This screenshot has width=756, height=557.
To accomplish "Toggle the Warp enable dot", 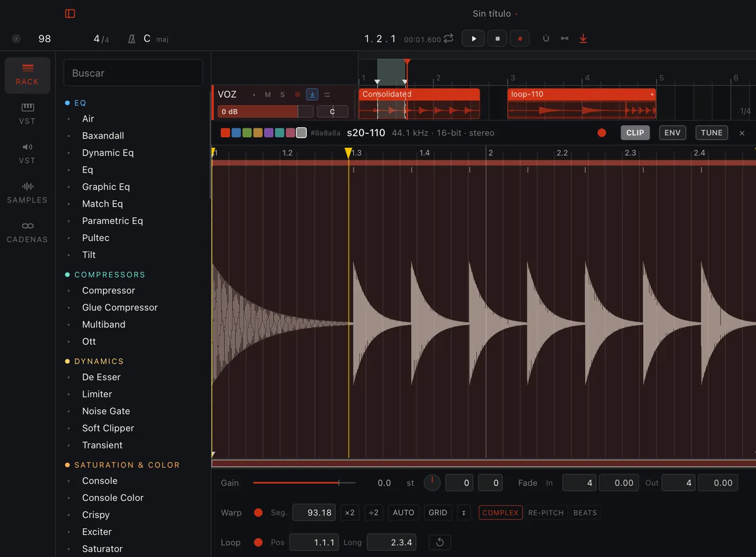I will (258, 513).
